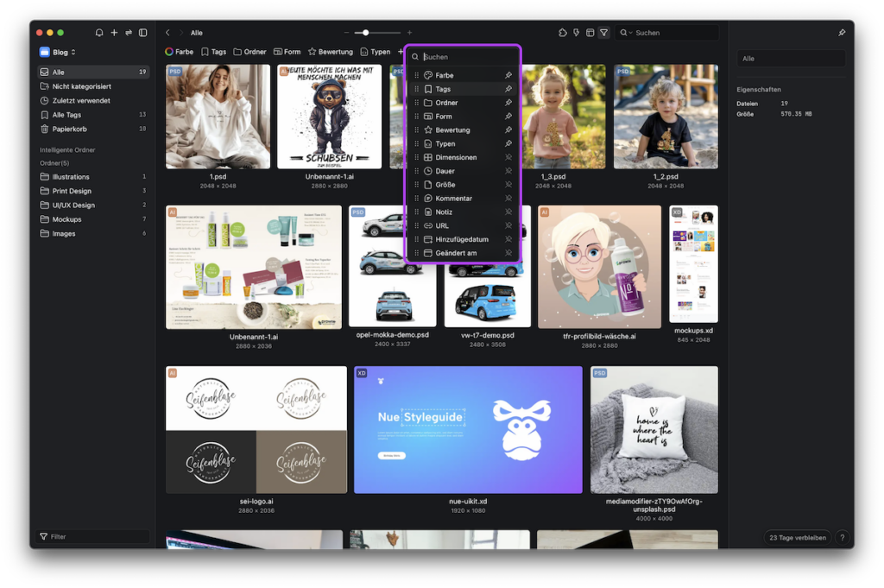Select the 1.psd thumbnail
This screenshot has width=884, height=588.
(218, 117)
